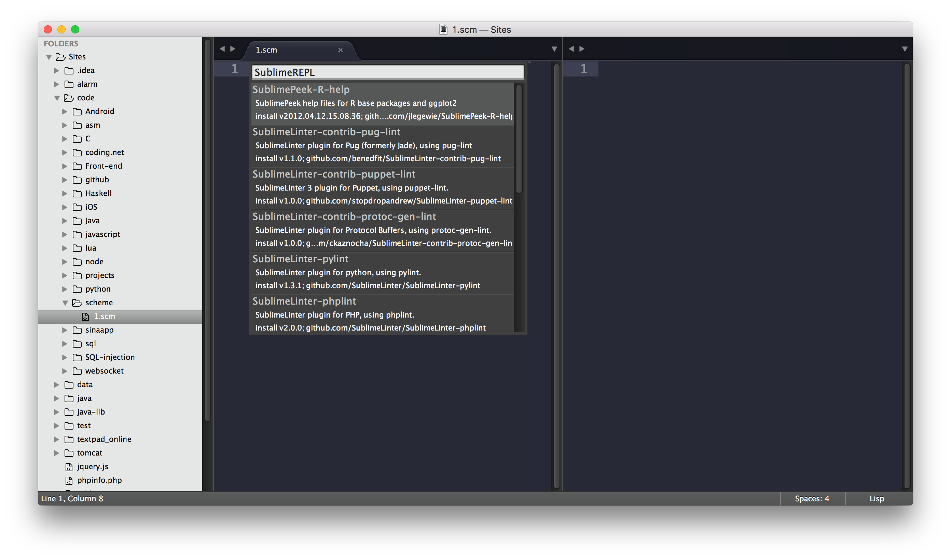
Task: Click the 1.scm file icon in sidebar
Action: [x=86, y=317]
